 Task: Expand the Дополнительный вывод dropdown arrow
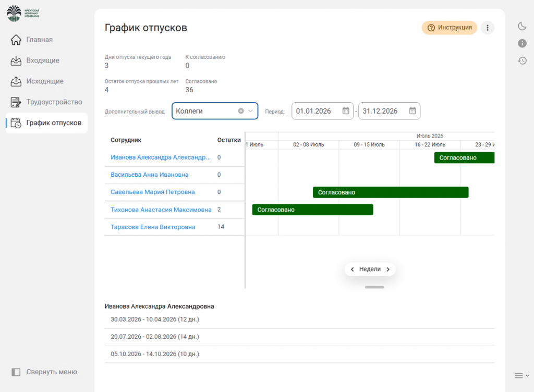[x=250, y=111]
